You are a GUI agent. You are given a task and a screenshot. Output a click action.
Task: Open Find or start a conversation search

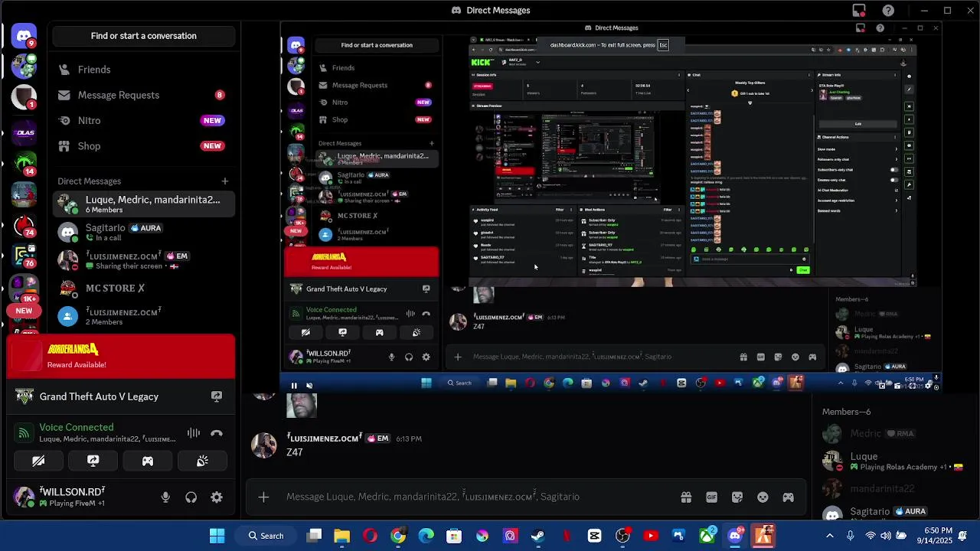click(x=144, y=36)
